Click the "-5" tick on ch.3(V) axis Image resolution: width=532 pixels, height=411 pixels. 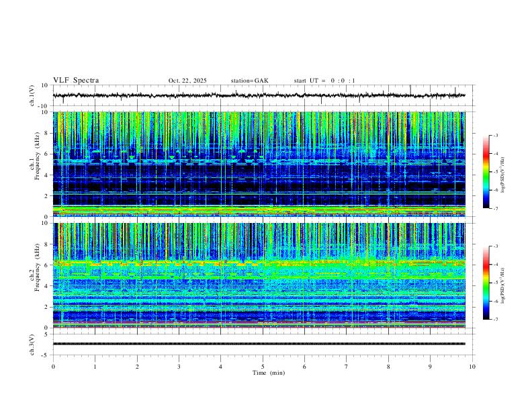(46, 355)
